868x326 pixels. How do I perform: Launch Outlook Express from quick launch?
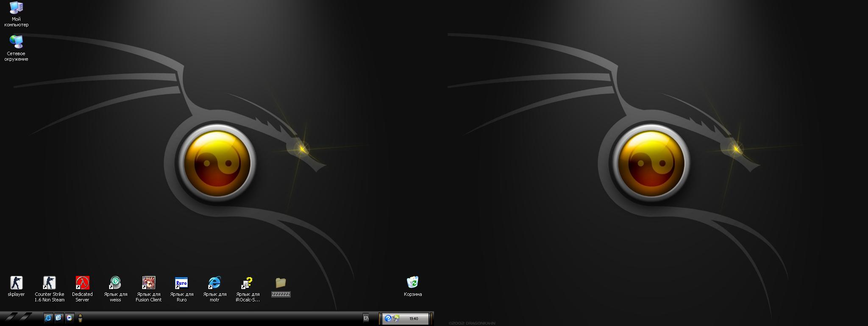click(58, 318)
